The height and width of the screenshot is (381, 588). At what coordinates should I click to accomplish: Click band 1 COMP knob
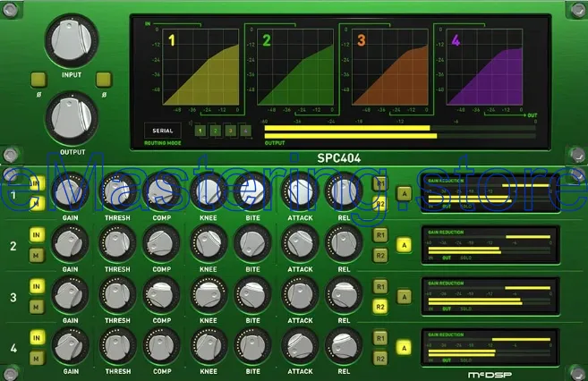[x=162, y=192]
